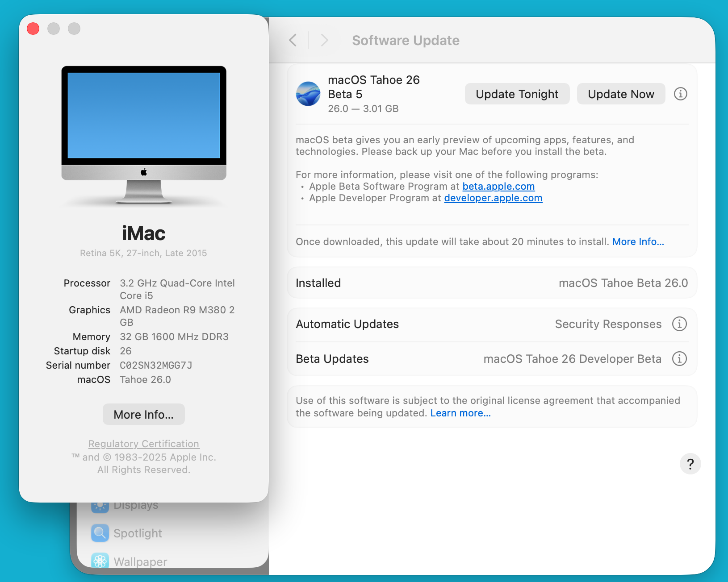Close the About This Mac window
This screenshot has width=728, height=582.
[x=33, y=29]
